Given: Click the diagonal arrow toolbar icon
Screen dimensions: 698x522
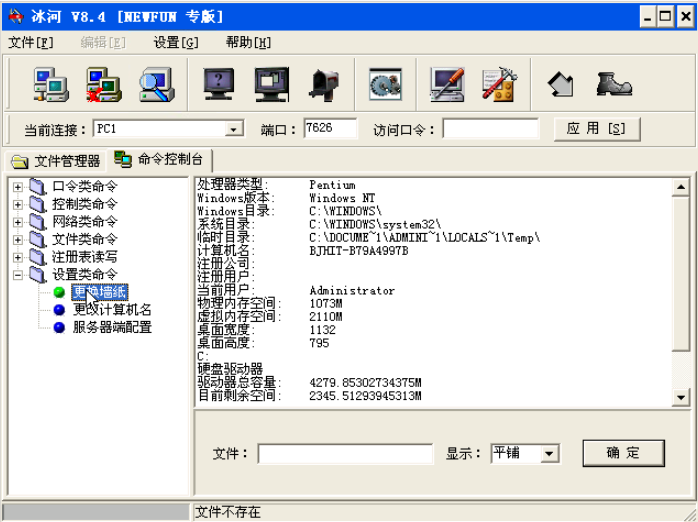Looking at the screenshot, I should coord(561,85).
